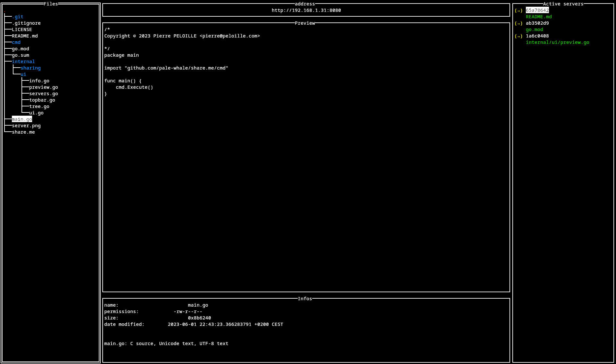This screenshot has width=616, height=364.
Task: Open the sharing subfolder
Action: tap(30, 68)
